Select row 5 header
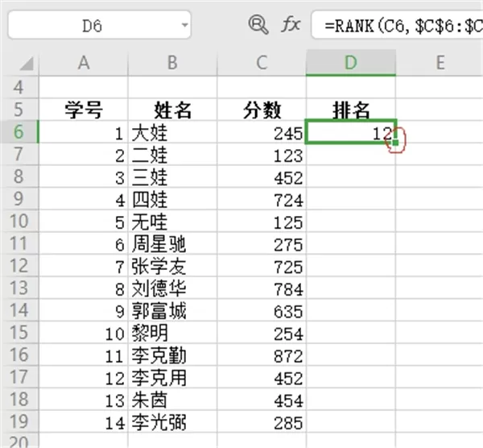The width and height of the screenshot is (483, 448). click(19, 110)
